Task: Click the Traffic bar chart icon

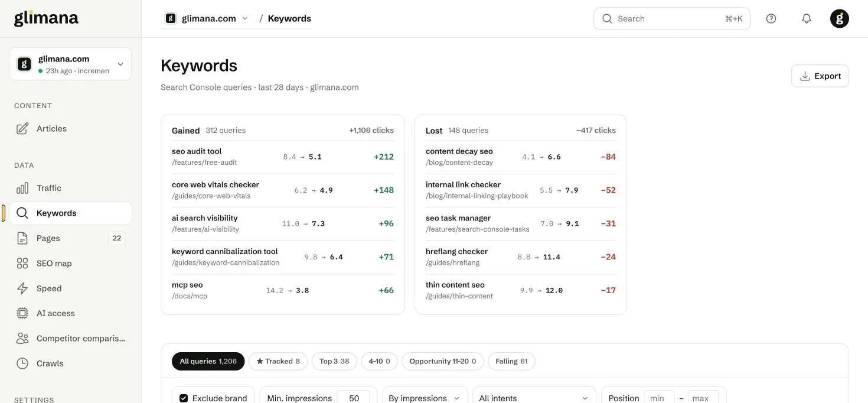Action: click(x=22, y=188)
